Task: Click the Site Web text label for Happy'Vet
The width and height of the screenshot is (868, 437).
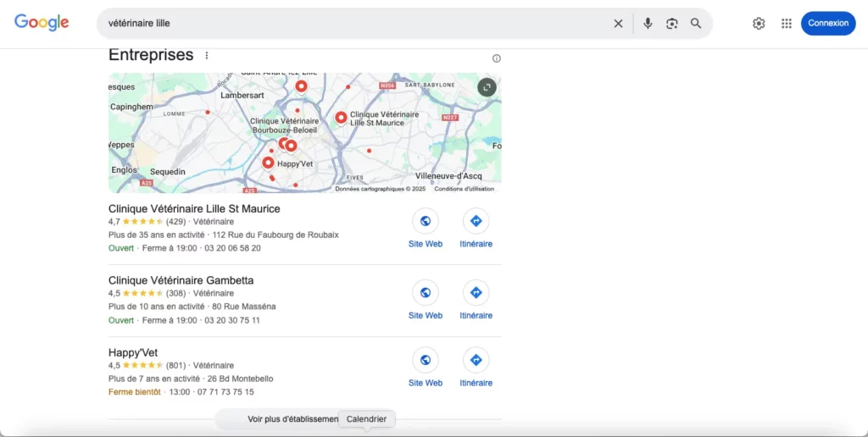Action: [x=426, y=383]
